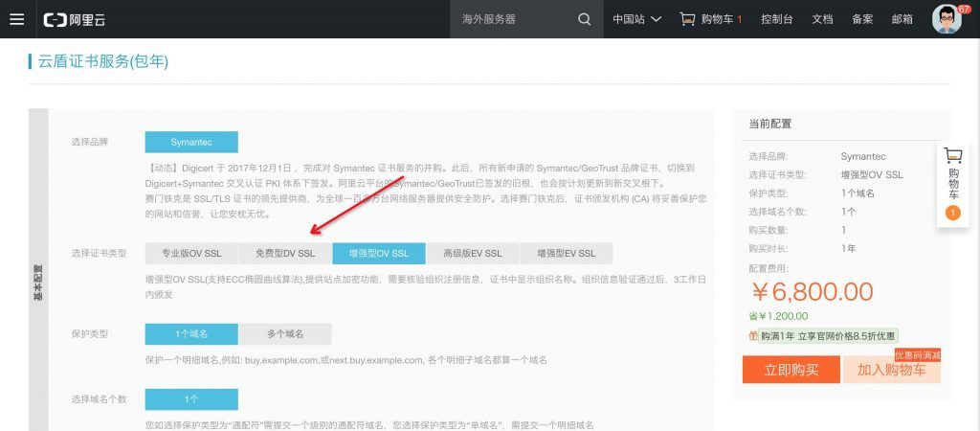The height and width of the screenshot is (431, 980).
Task: Open 邮箱 mailbox link
Action: [x=902, y=19]
